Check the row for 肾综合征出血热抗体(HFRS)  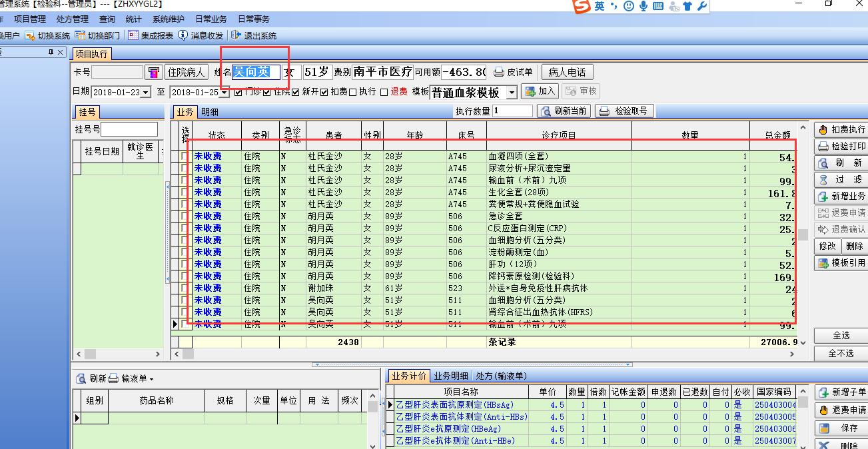184,312
